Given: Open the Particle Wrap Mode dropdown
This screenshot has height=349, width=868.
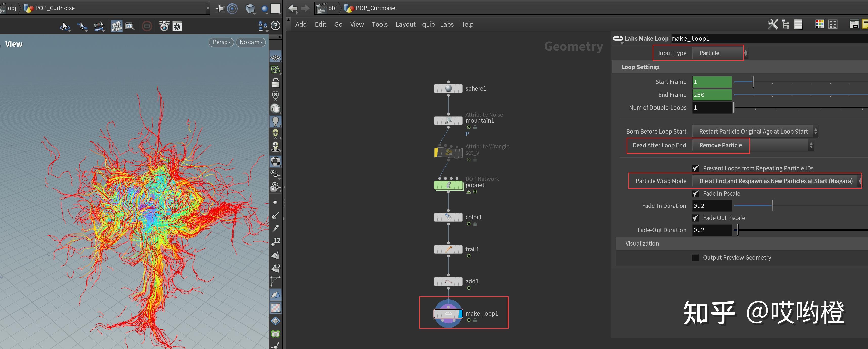Looking at the screenshot, I should pos(776,181).
